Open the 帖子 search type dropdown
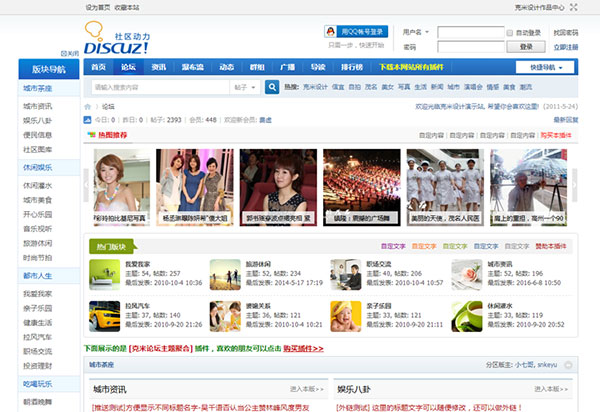 click(245, 87)
